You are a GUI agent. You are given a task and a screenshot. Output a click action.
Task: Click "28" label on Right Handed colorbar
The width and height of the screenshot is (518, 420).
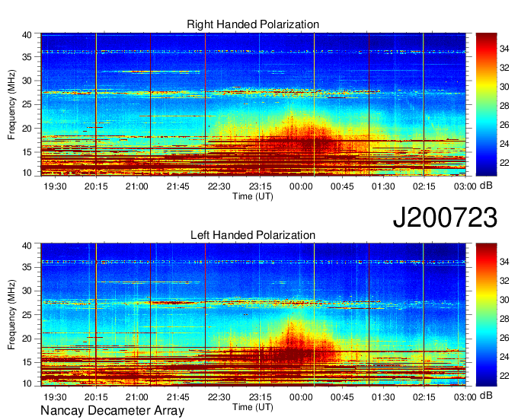(504, 106)
